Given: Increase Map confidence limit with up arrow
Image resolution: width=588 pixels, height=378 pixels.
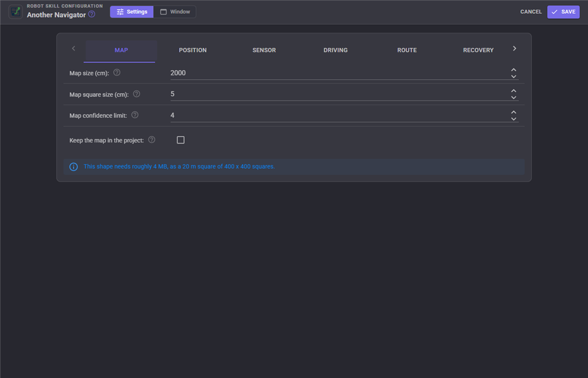Looking at the screenshot, I should coord(514,112).
